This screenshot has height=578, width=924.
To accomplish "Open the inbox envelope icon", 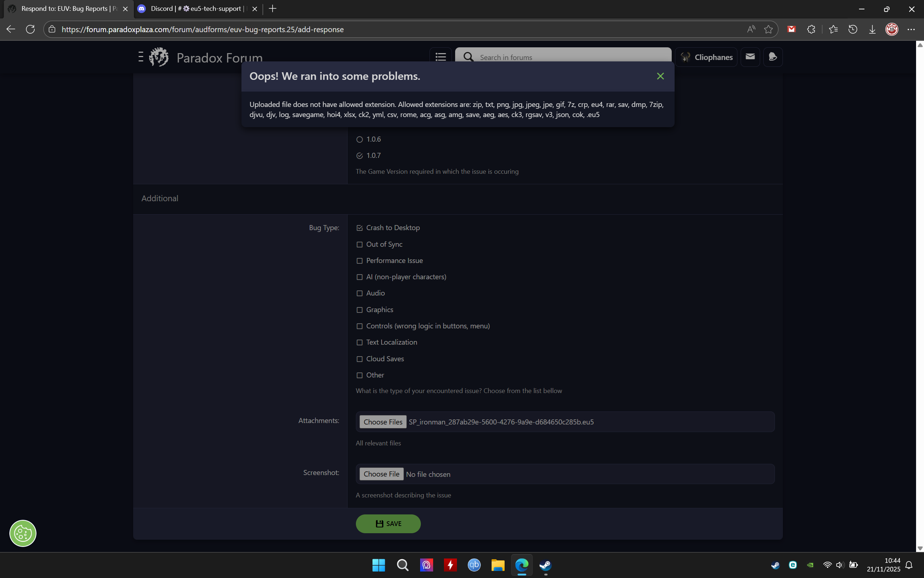I will click(x=750, y=57).
